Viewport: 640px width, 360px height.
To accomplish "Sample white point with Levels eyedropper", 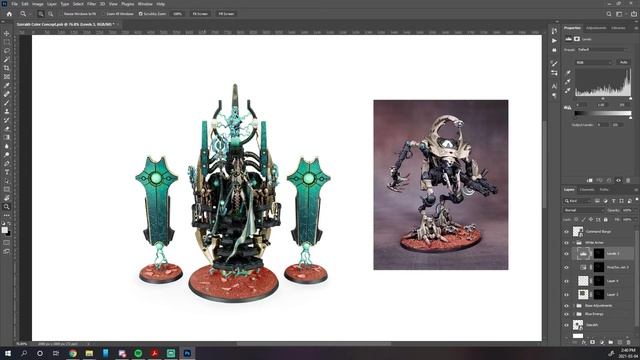I will pos(568,91).
